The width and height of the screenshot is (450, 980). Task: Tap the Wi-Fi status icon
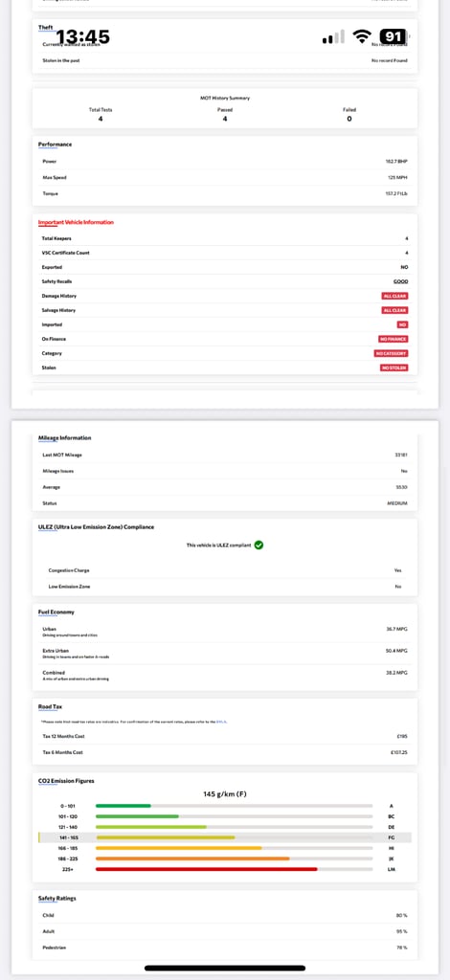tap(361, 36)
